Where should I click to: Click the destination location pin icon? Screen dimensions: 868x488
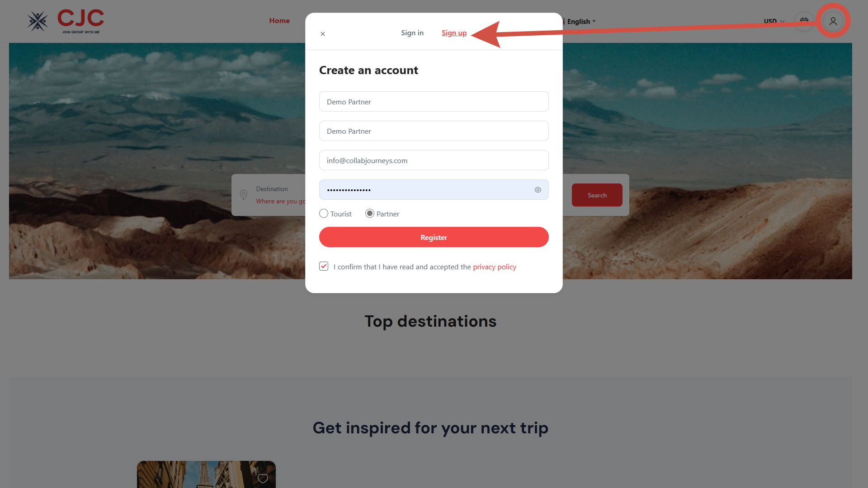tap(244, 195)
